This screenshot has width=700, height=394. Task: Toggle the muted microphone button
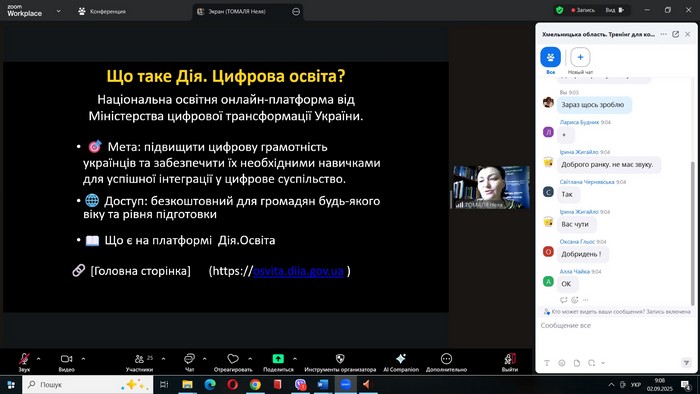(24, 359)
